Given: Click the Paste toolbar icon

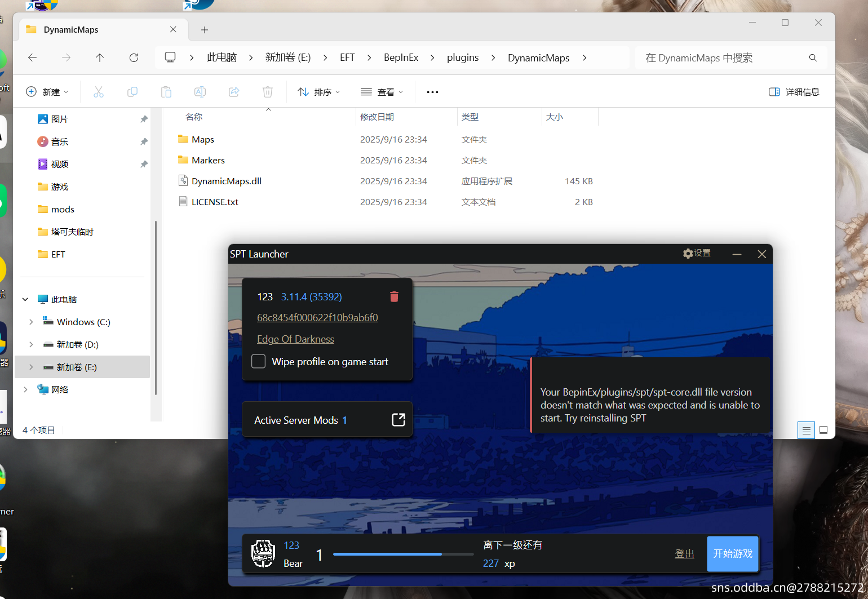Looking at the screenshot, I should pos(166,92).
